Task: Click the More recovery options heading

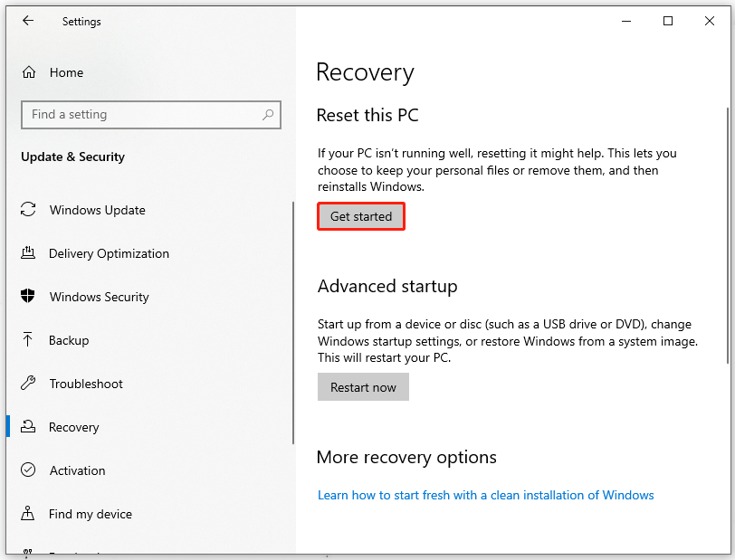Action: point(406,458)
